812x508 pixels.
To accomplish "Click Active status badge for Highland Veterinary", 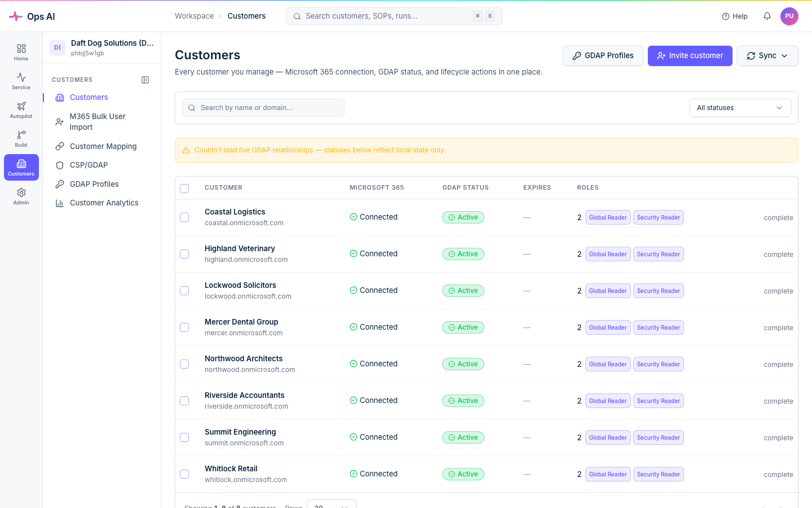I will [x=463, y=254].
